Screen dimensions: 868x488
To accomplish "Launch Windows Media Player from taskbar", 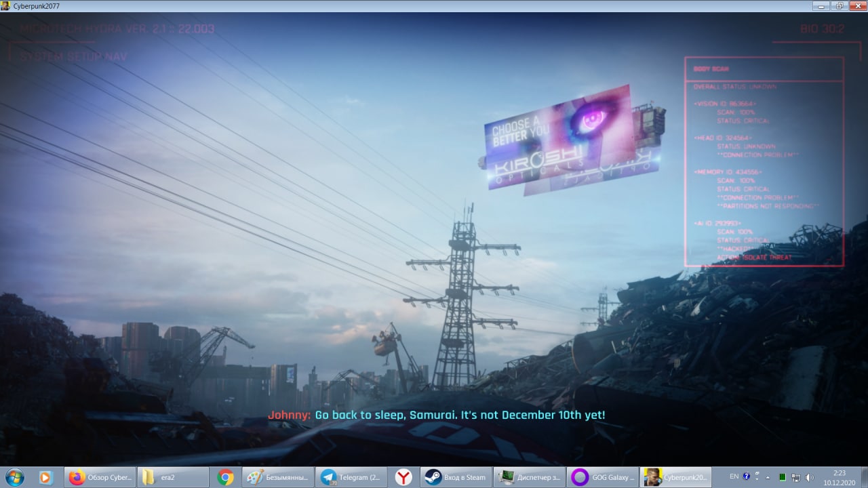I will pyautogui.click(x=45, y=477).
